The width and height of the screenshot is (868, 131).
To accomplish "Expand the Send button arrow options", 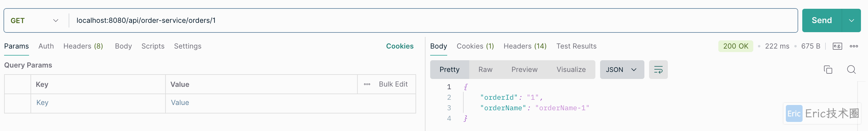I will point(851,20).
